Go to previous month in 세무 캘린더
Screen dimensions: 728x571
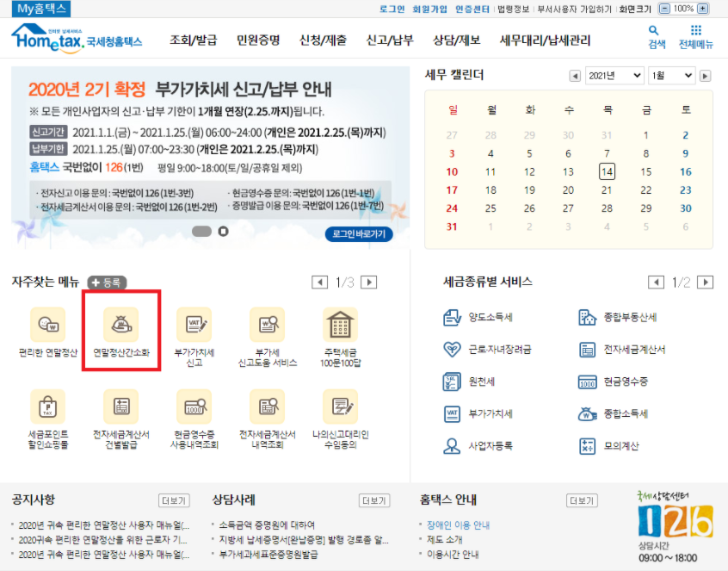[575, 76]
